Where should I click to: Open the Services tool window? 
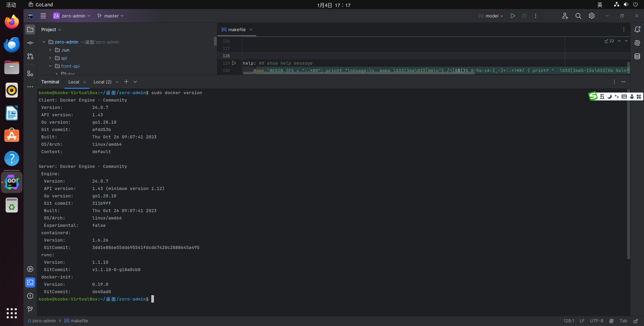[x=30, y=269]
